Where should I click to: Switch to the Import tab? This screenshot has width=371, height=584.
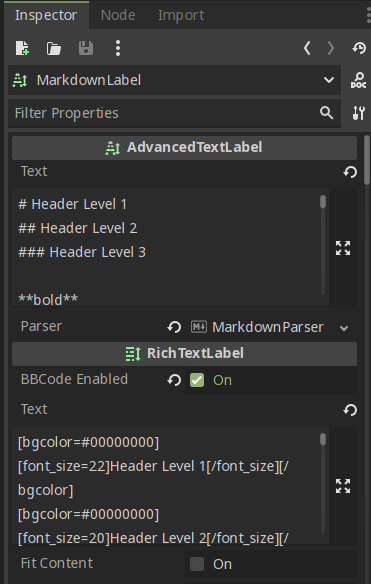point(181,15)
